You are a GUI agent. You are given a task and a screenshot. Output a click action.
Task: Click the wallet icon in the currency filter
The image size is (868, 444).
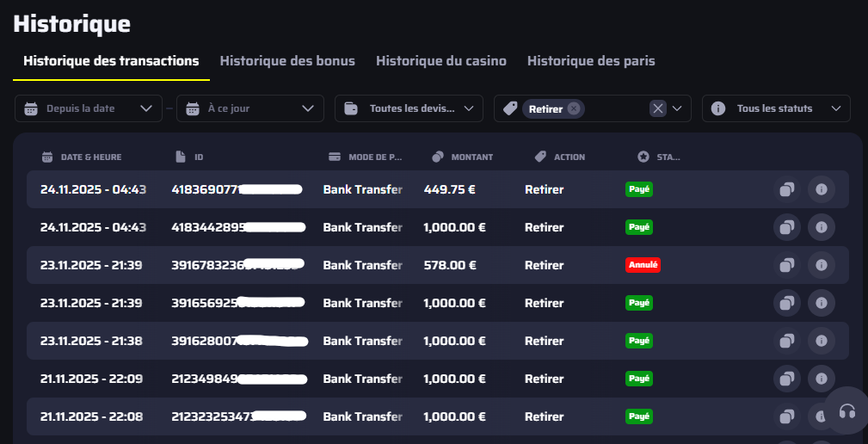(351, 108)
